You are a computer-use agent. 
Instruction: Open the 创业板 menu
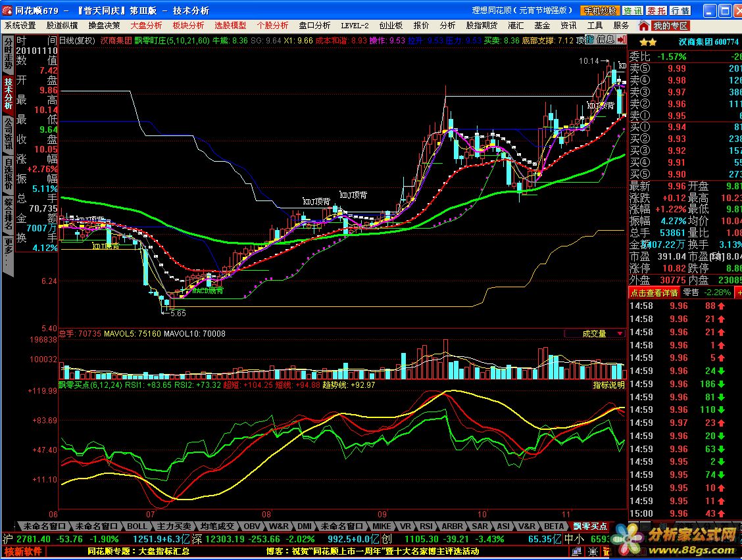pyautogui.click(x=391, y=26)
